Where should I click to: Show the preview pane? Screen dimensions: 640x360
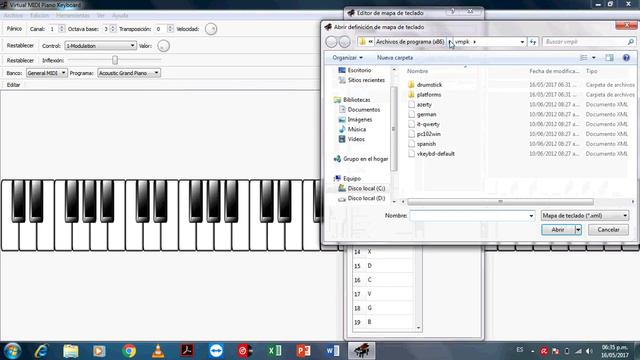[609, 58]
